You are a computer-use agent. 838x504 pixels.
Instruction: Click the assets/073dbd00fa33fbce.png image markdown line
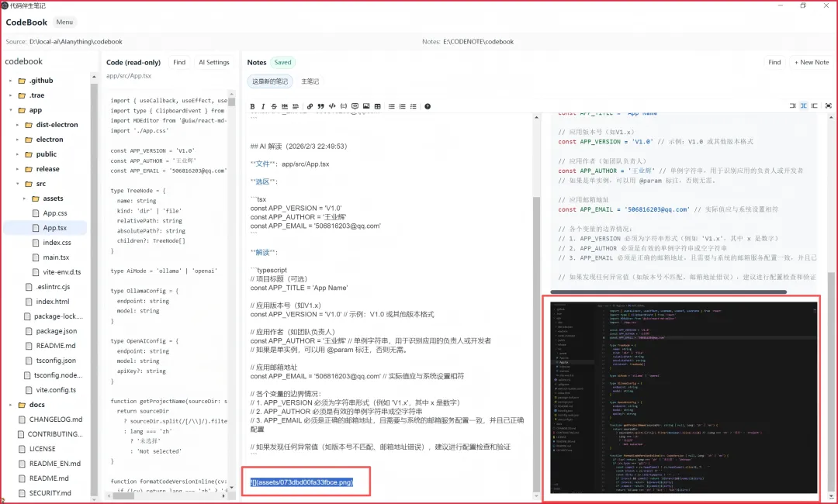click(x=302, y=482)
